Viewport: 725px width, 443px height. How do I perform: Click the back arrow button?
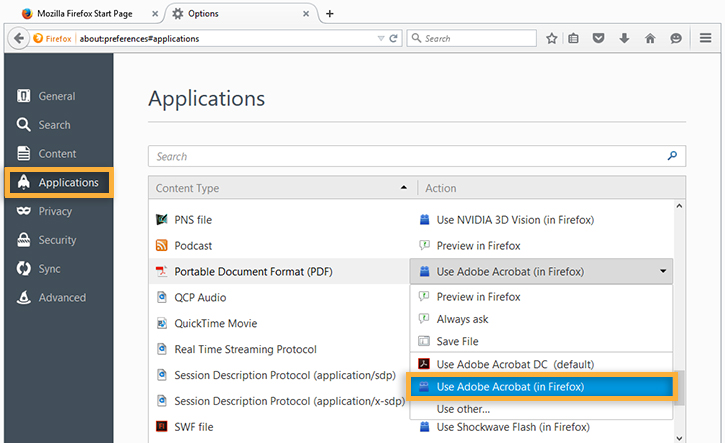point(18,38)
